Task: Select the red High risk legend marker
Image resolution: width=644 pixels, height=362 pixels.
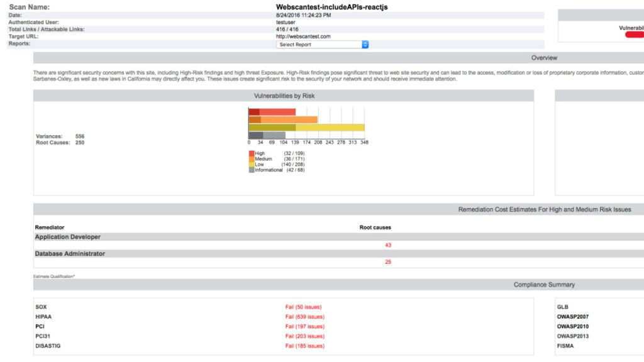Action: point(252,153)
